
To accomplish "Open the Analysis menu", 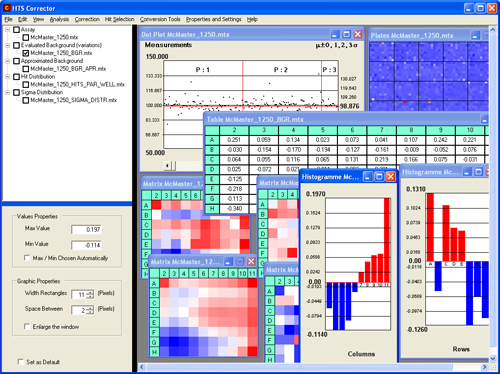I will 59,19.
